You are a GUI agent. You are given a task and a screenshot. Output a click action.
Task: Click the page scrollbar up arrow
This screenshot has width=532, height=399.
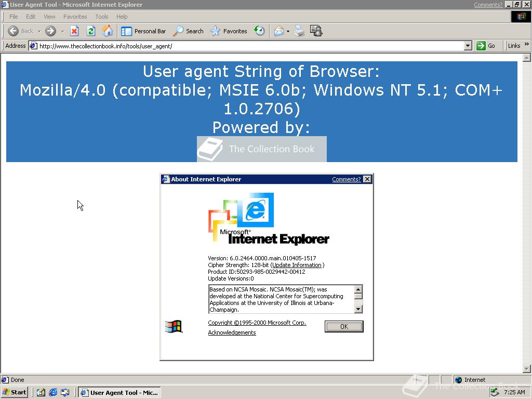pos(527,58)
